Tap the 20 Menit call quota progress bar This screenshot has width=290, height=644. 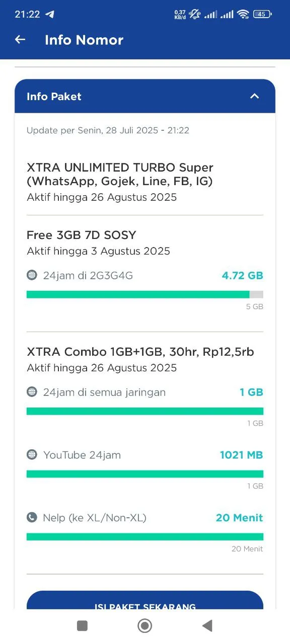(x=145, y=537)
